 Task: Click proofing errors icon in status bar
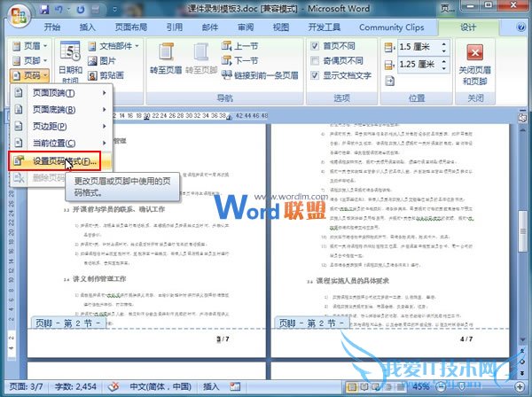113,386
